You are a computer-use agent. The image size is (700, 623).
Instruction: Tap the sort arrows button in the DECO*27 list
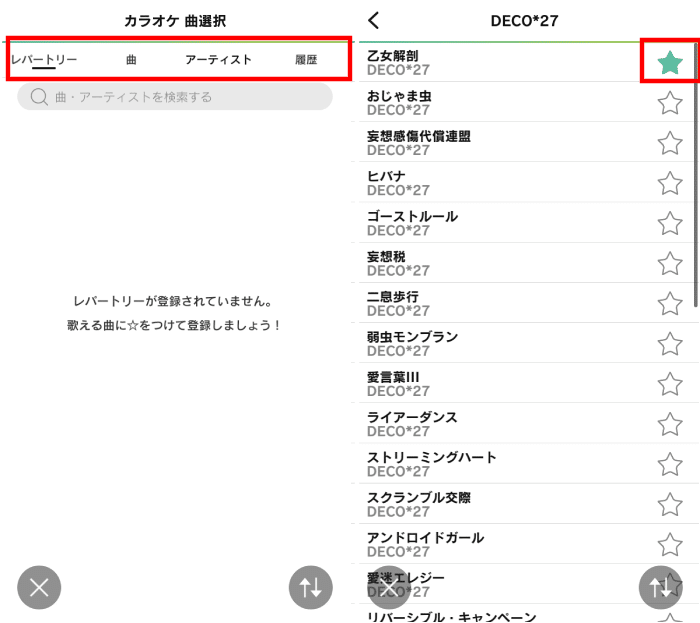click(x=661, y=588)
